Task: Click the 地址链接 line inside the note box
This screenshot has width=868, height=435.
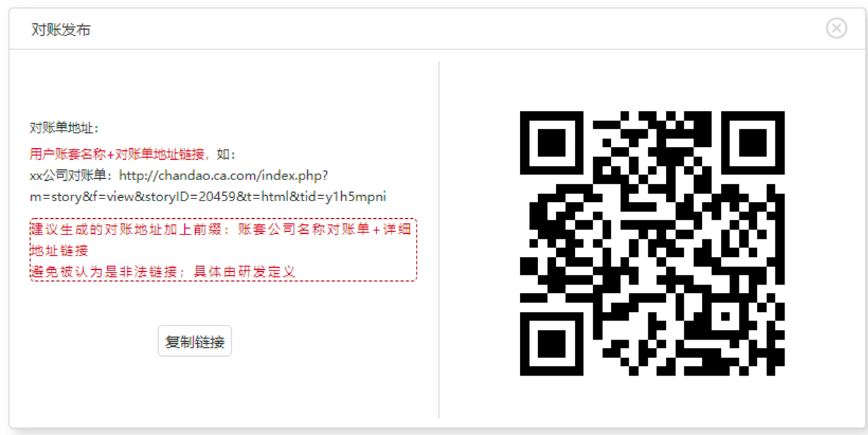Action: click(x=59, y=250)
